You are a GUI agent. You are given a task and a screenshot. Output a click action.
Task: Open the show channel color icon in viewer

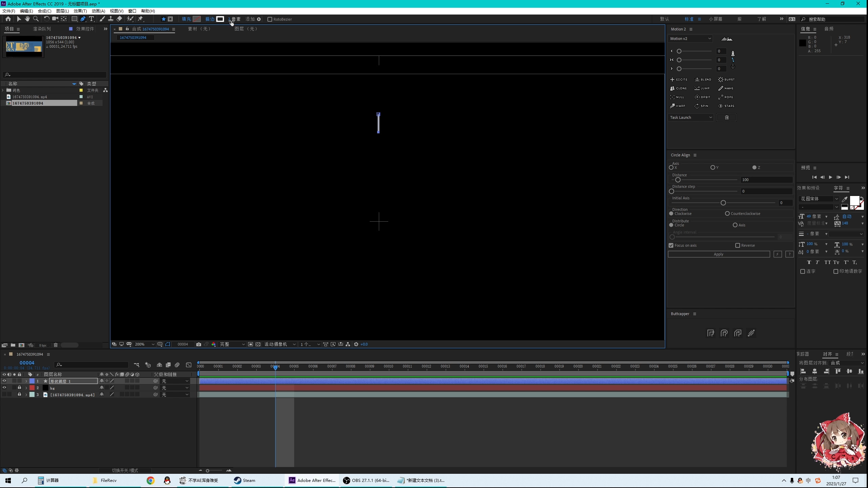[x=214, y=344]
